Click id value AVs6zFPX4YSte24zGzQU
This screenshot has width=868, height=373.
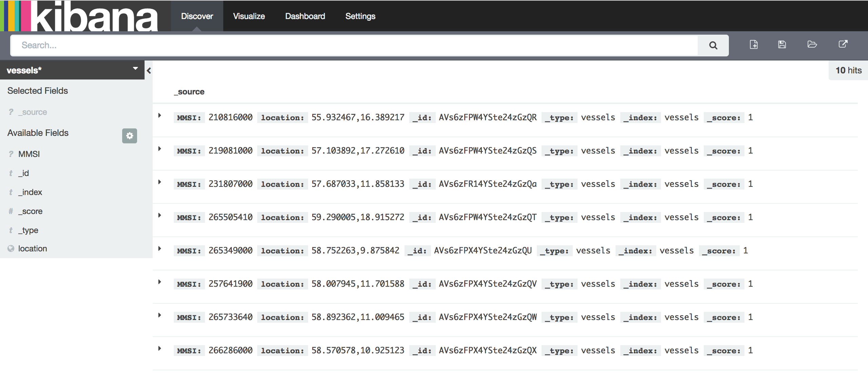point(483,251)
